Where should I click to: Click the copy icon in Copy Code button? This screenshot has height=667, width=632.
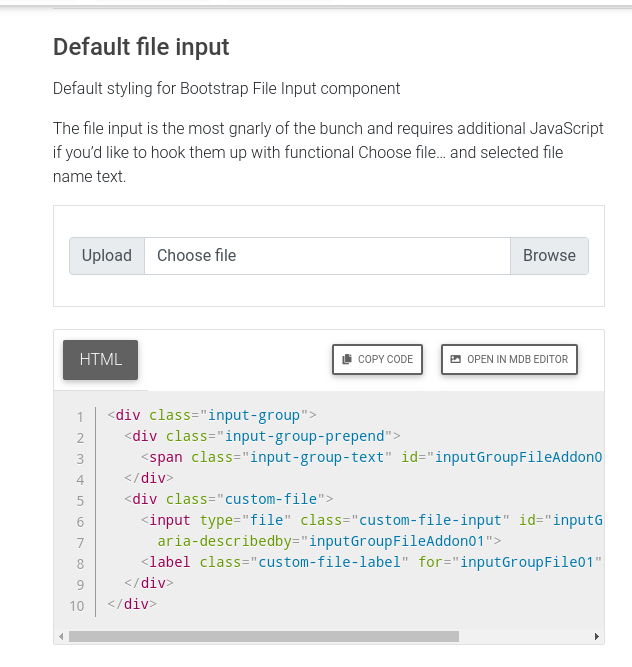(347, 360)
